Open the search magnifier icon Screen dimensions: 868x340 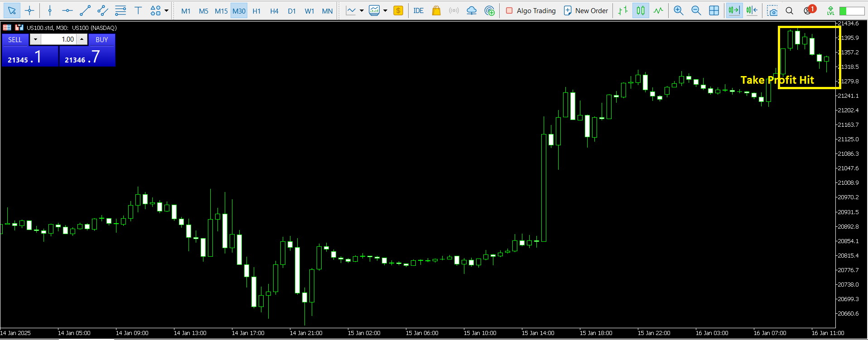(789, 11)
